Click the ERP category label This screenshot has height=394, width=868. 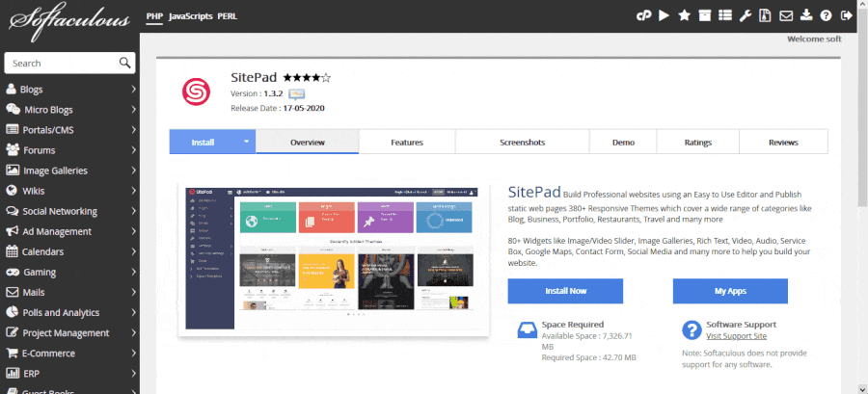click(32, 374)
